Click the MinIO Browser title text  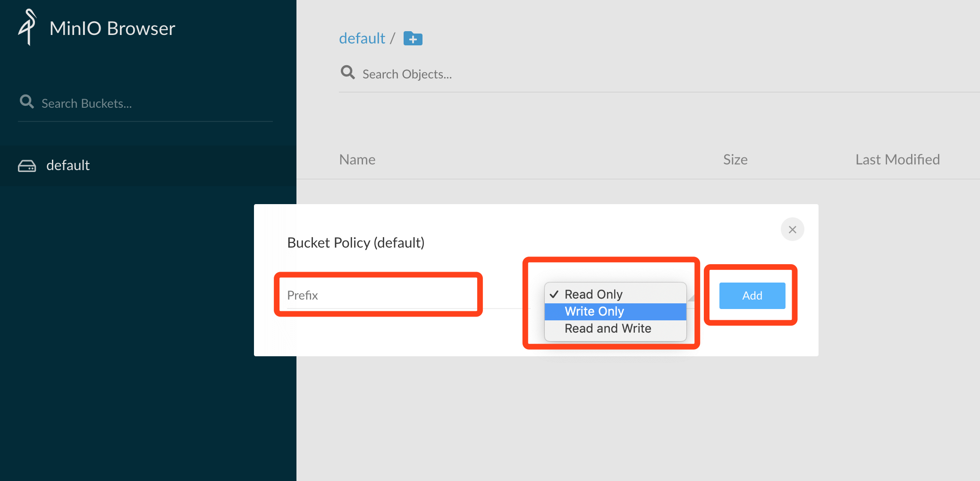112,28
